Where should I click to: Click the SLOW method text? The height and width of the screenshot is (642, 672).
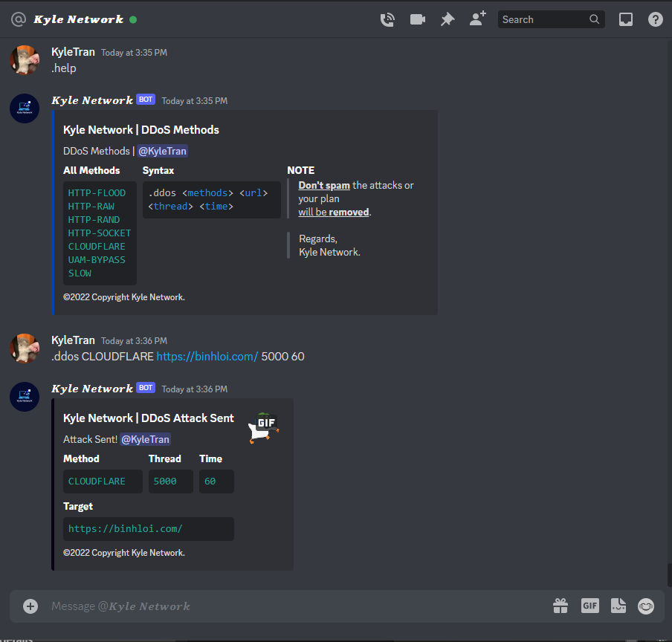coord(80,273)
